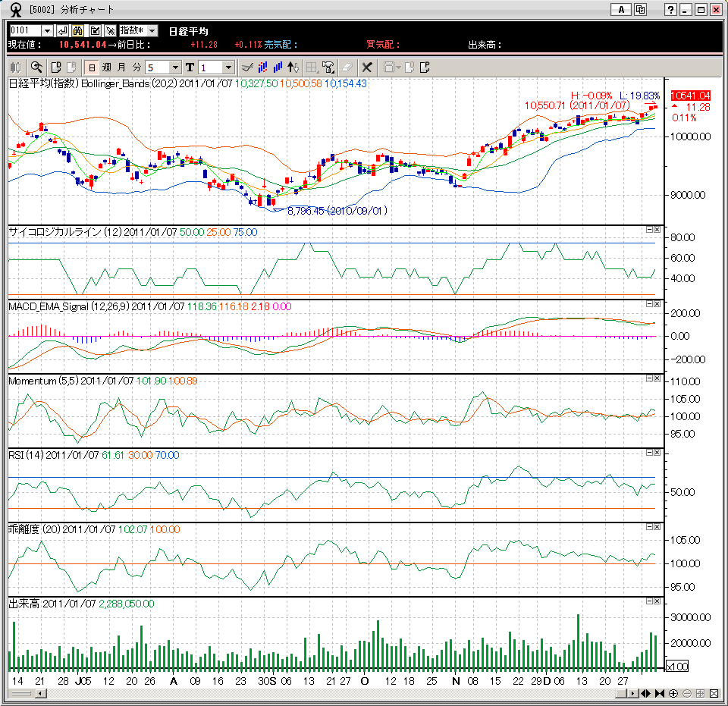Image resolution: width=728 pixels, height=706 pixels.
Task: Click the bold T text tool
Action: click(x=190, y=67)
